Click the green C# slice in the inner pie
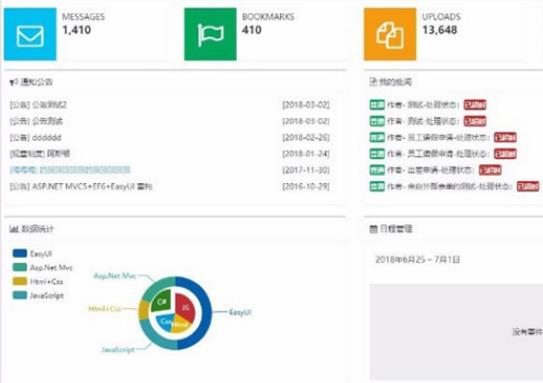The image size is (543, 383). point(162,301)
